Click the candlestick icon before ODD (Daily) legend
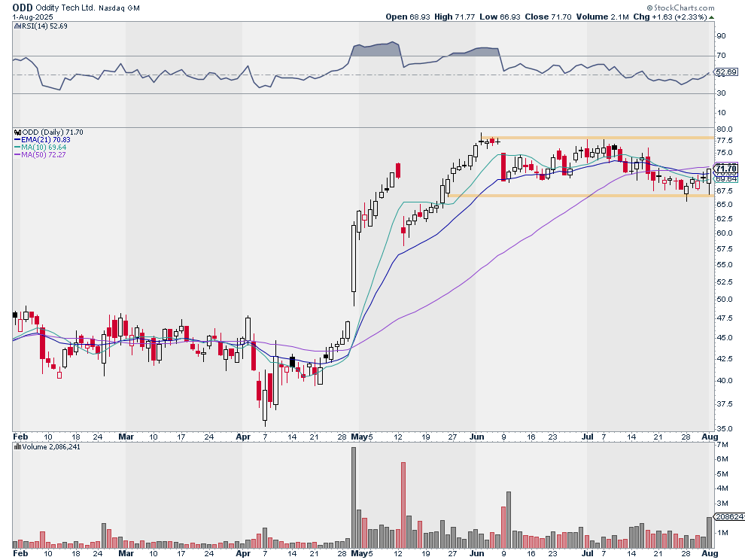Image resolution: width=745 pixels, height=560 pixels. pos(17,132)
